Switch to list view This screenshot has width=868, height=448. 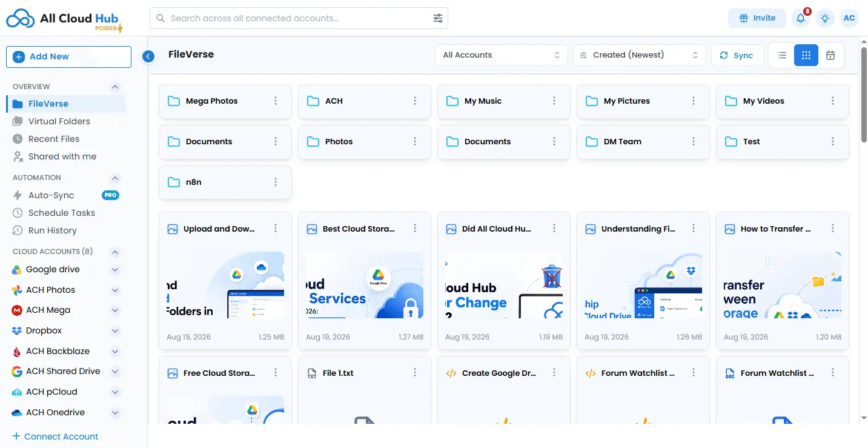pyautogui.click(x=782, y=55)
